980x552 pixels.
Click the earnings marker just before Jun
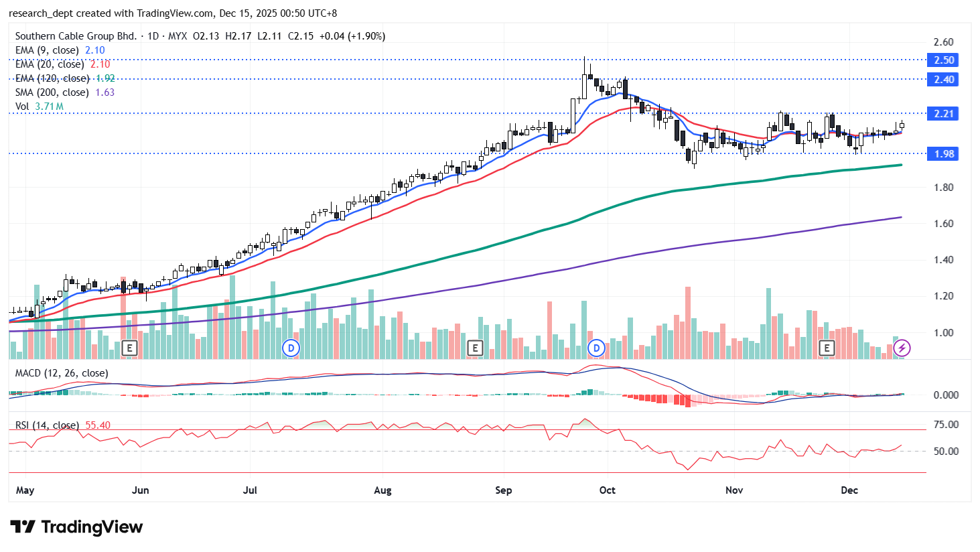130,348
